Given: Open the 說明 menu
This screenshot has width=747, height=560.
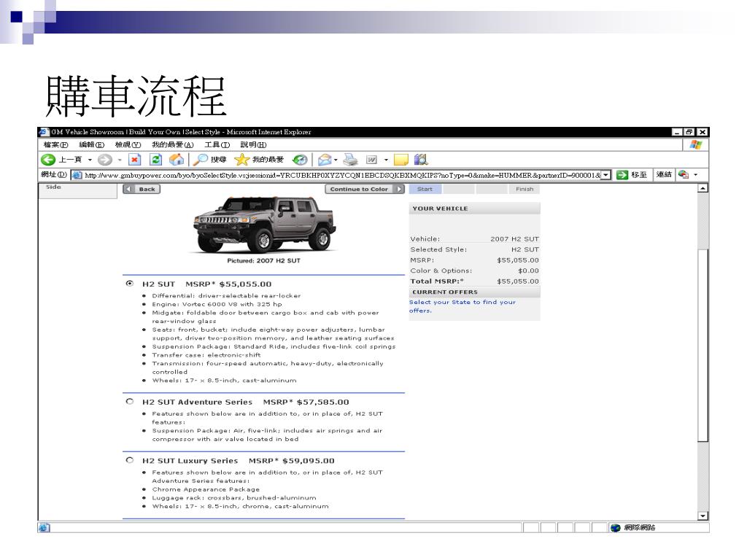Looking at the screenshot, I should (253, 145).
